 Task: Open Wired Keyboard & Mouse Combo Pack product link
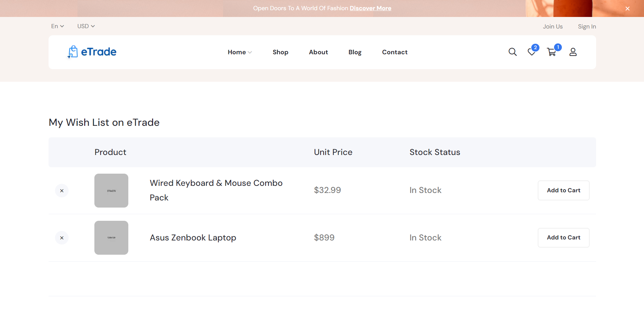click(216, 190)
